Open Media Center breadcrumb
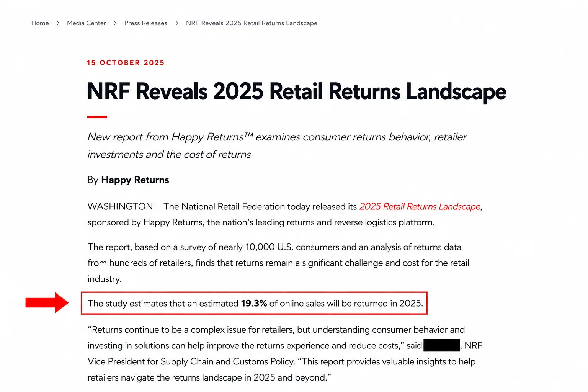Screen dimensions: 588x392 [86, 23]
